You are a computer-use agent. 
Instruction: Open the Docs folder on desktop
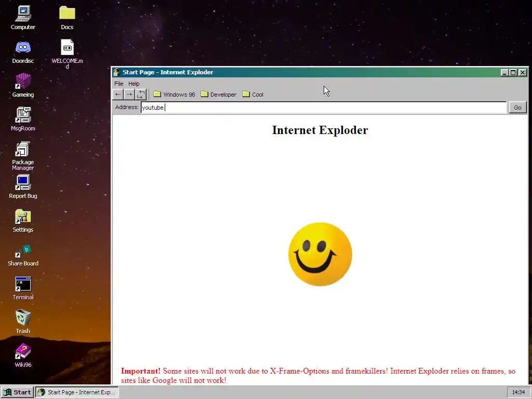tap(67, 18)
